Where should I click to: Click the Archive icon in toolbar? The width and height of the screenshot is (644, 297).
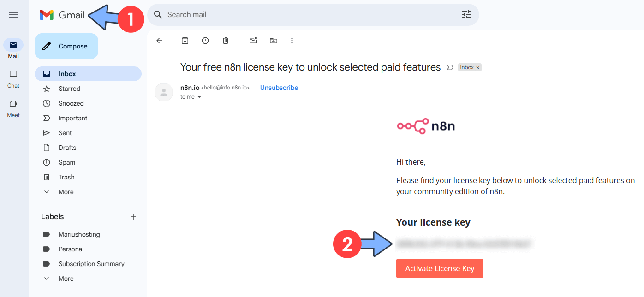185,41
